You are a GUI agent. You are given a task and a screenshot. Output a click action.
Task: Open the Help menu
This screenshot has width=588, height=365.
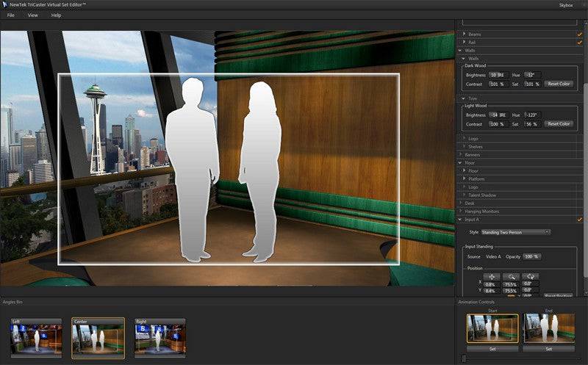click(x=56, y=15)
